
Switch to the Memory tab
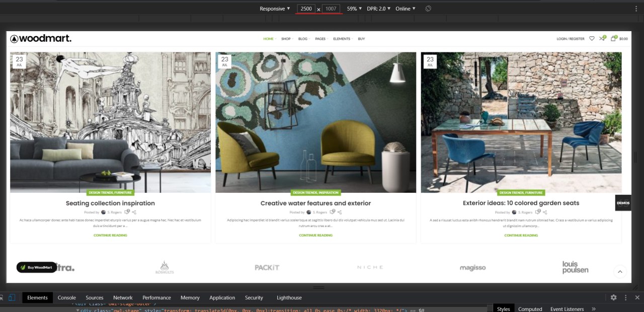[190, 297]
